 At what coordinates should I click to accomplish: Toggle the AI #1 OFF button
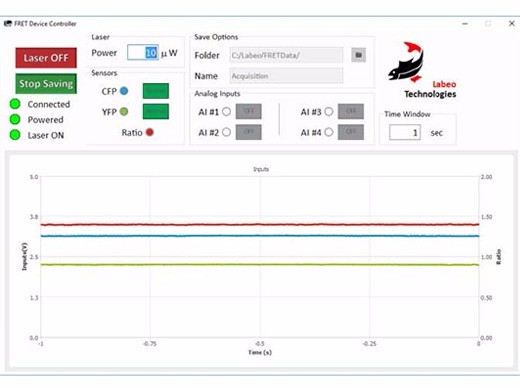pyautogui.click(x=249, y=111)
